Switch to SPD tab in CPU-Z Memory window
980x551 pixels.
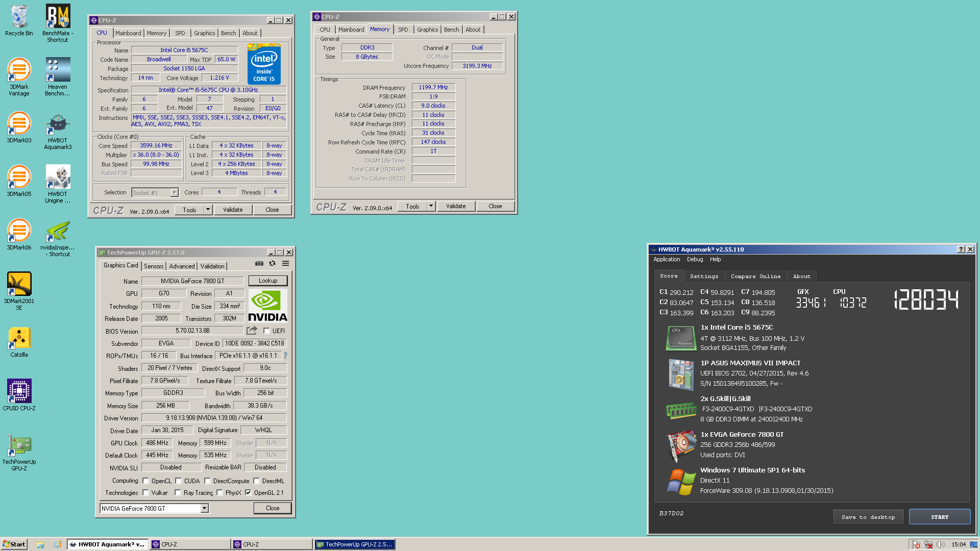[403, 30]
